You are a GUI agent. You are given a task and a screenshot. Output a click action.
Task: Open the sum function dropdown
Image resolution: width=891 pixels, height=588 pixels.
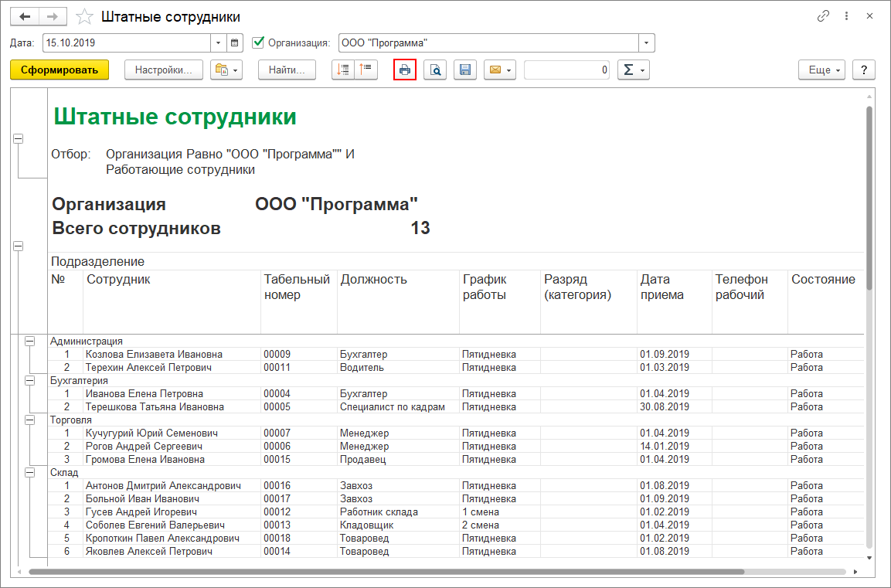[633, 70]
